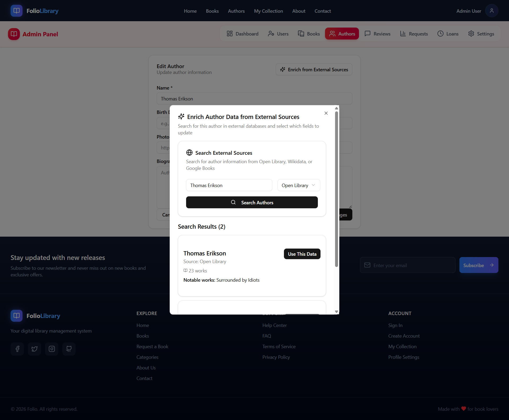Close the Enrich Author Data dialog
The width and height of the screenshot is (509, 420).
coord(326,113)
